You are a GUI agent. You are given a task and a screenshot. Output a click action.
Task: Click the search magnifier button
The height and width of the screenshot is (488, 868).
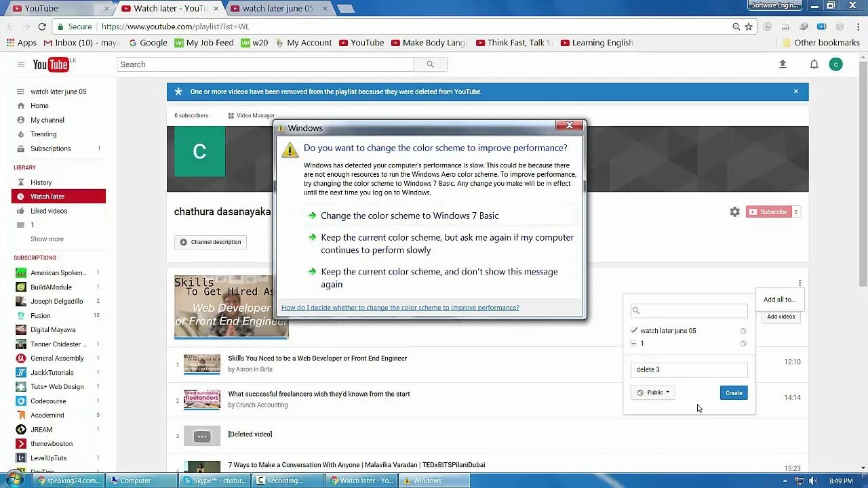point(430,64)
